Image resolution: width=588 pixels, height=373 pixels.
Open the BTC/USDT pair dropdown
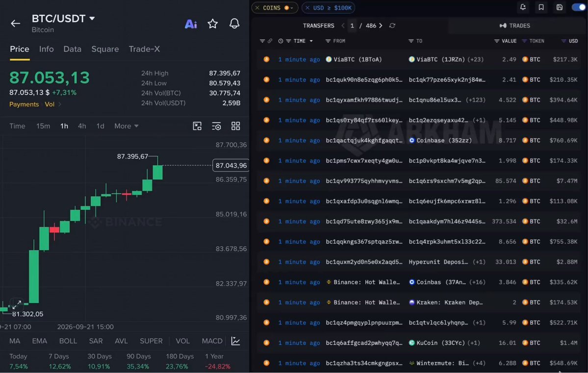tap(92, 18)
